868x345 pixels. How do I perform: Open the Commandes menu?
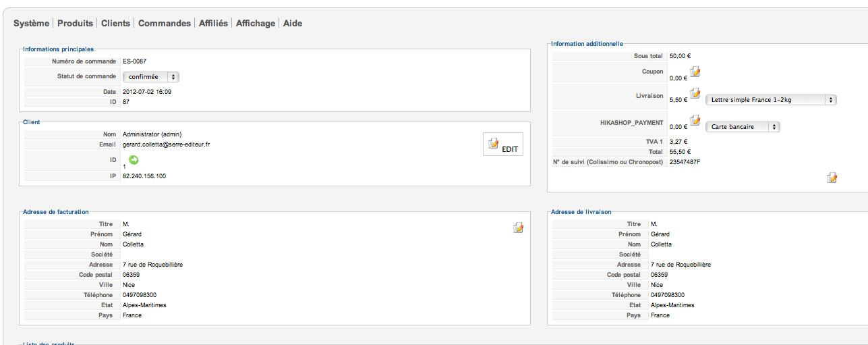point(165,23)
